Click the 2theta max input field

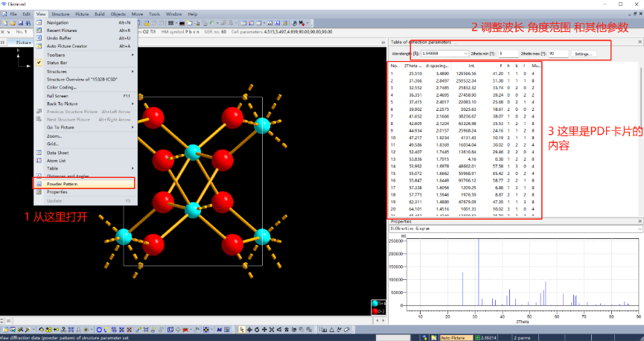558,54
